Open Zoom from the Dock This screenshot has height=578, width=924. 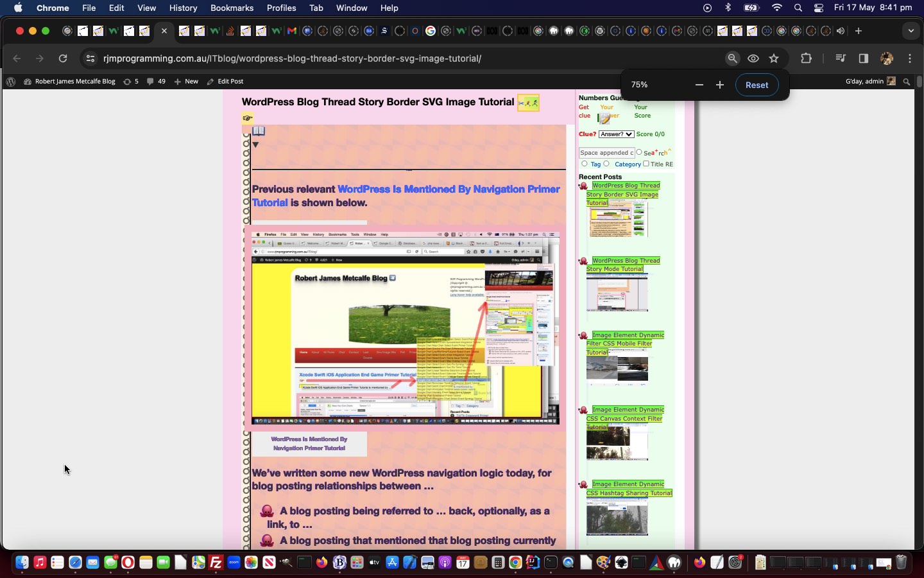click(x=234, y=563)
